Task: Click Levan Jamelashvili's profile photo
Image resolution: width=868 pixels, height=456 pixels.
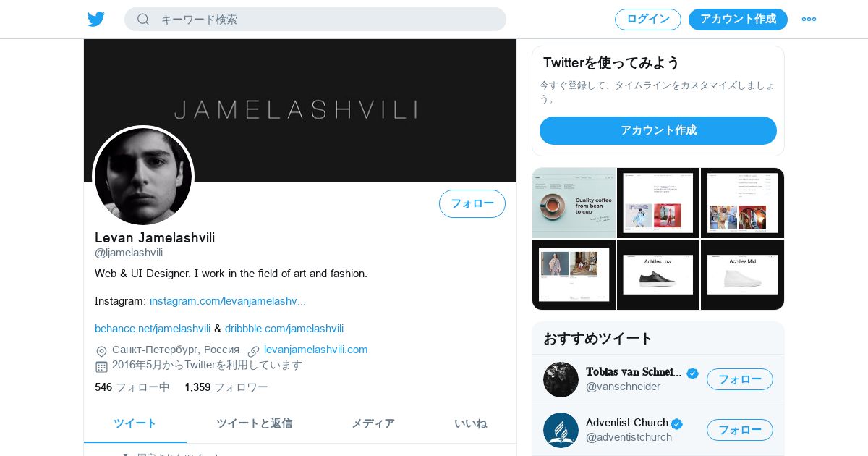Action: click(143, 176)
